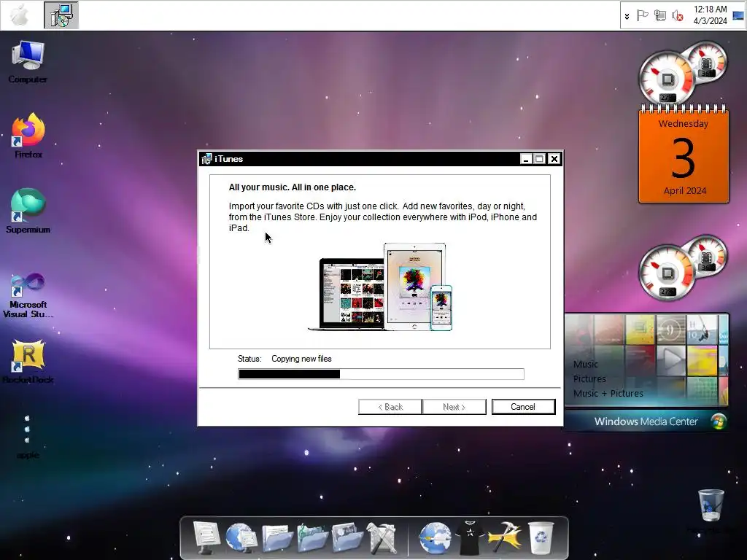Select the apple desktop item

pos(28,437)
